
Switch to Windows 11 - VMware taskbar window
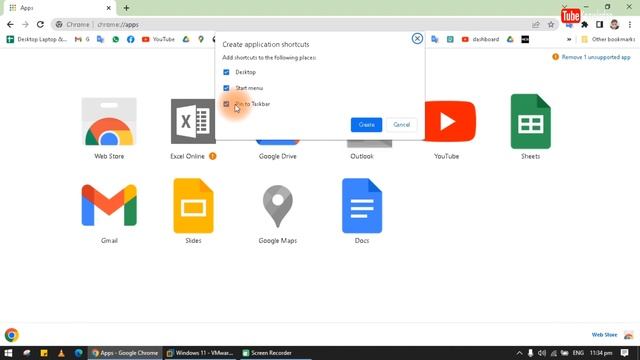[200, 353]
